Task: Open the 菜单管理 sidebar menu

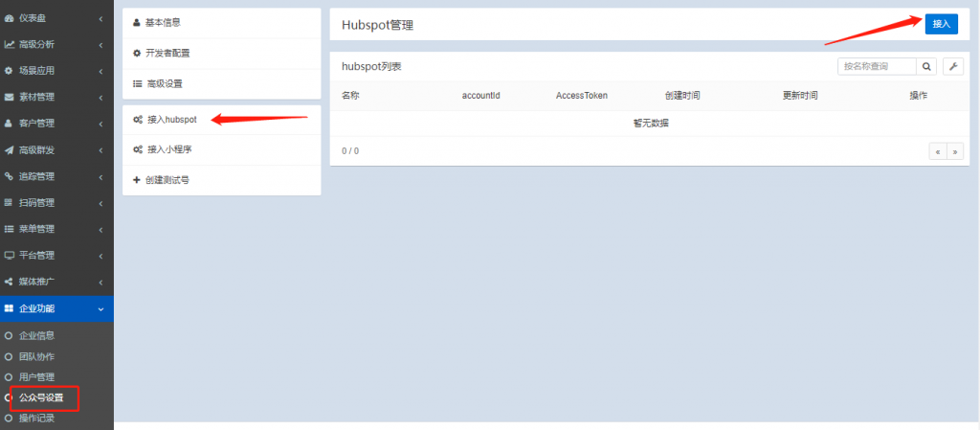Action: coord(56,229)
